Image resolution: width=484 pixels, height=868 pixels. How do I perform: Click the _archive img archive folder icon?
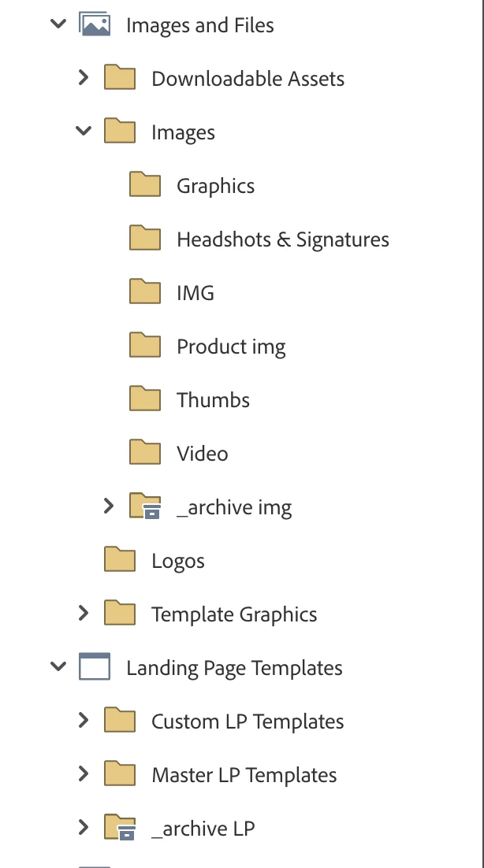(x=145, y=506)
